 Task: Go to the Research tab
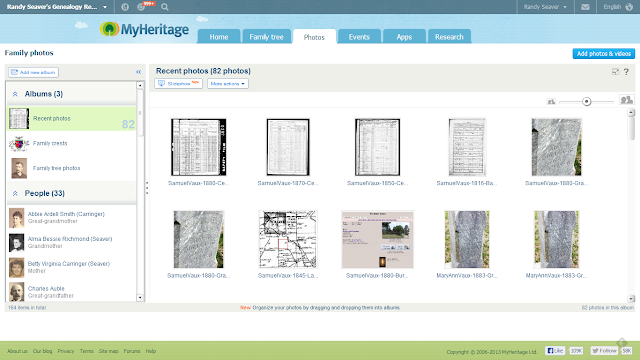449,37
